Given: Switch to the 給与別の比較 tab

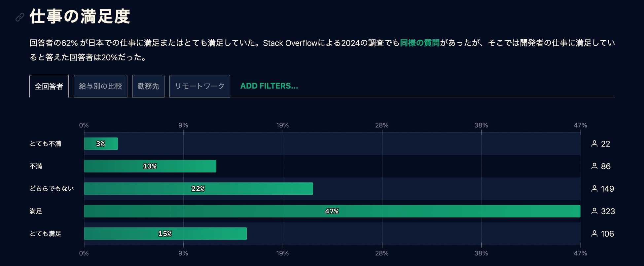Looking at the screenshot, I should pyautogui.click(x=100, y=86).
